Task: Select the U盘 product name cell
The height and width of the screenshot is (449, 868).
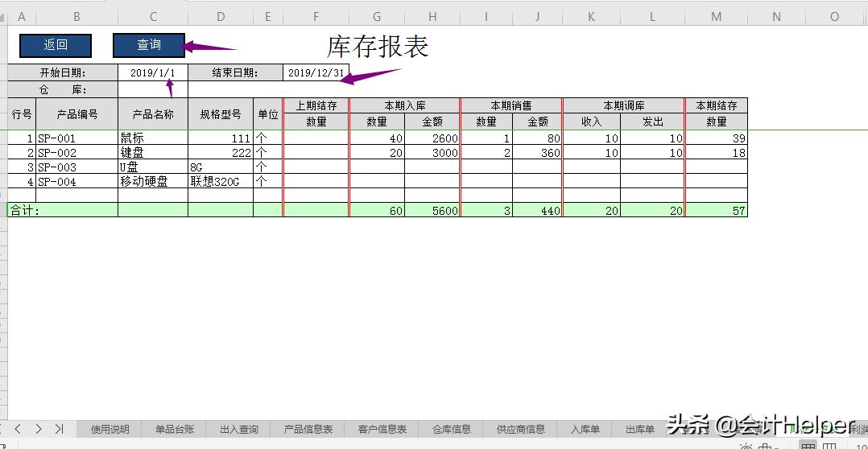Action: pos(153,167)
